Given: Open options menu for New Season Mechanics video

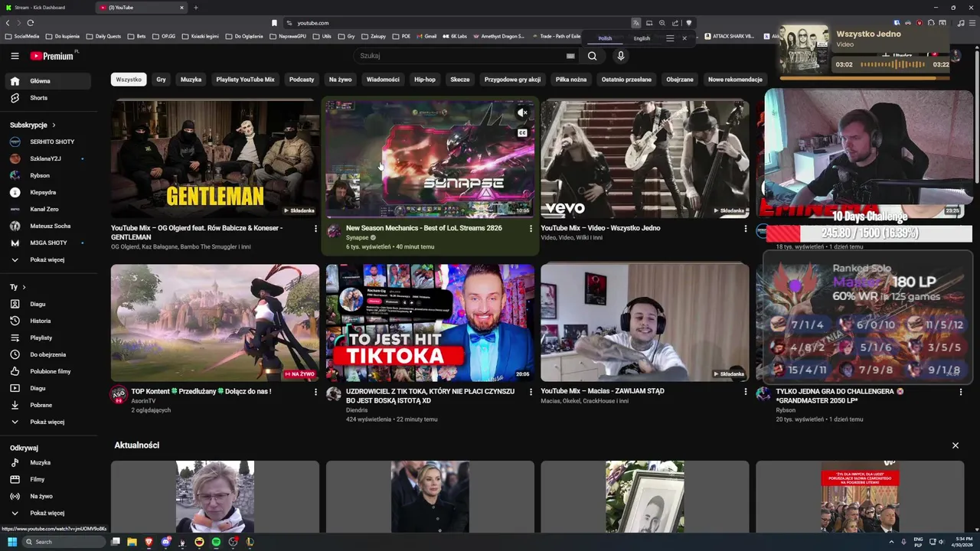Looking at the screenshot, I should click(531, 229).
